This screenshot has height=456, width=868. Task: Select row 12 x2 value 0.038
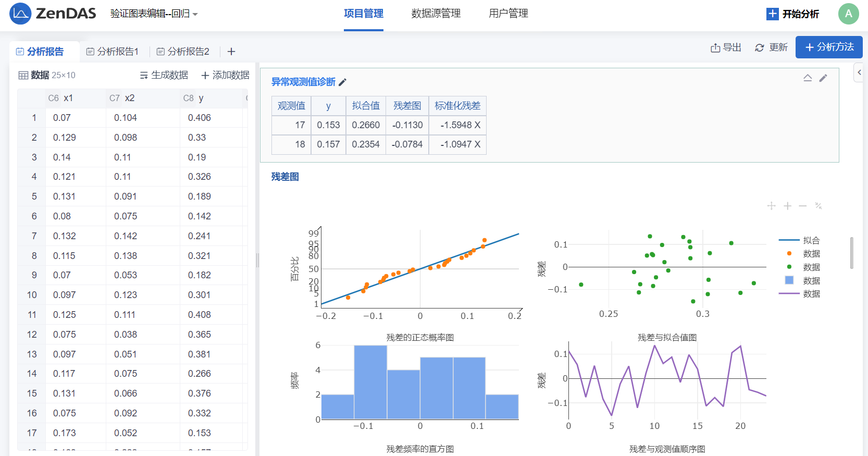pyautogui.click(x=143, y=335)
